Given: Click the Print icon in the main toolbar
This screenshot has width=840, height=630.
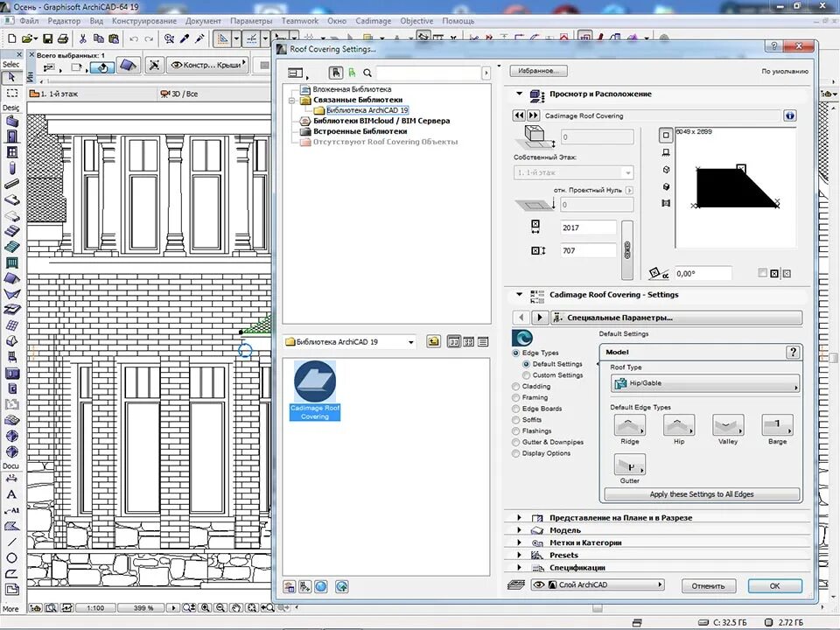Looking at the screenshot, I should [62, 38].
